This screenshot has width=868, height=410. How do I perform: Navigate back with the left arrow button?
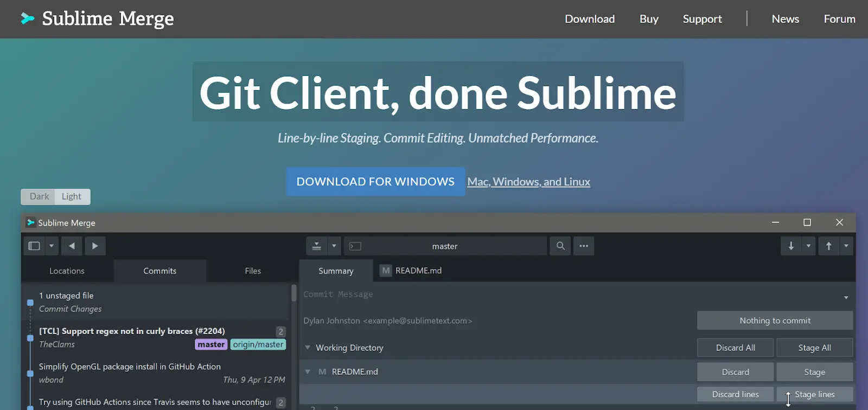point(72,246)
